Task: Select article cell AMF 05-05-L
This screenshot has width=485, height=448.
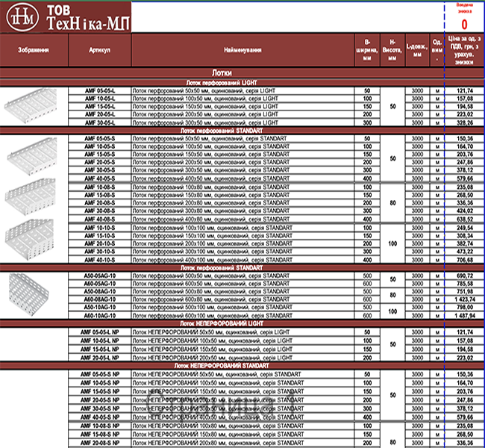Action: point(99,90)
